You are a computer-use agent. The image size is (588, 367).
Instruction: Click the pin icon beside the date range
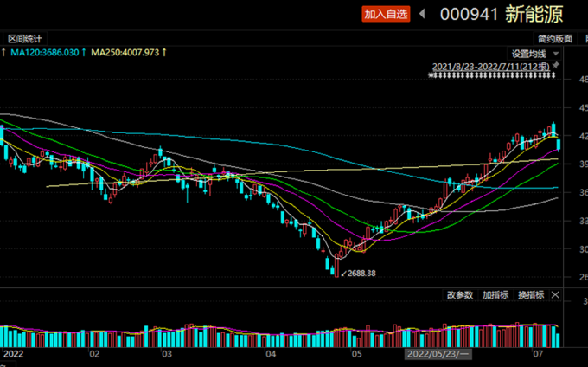[x=556, y=65]
